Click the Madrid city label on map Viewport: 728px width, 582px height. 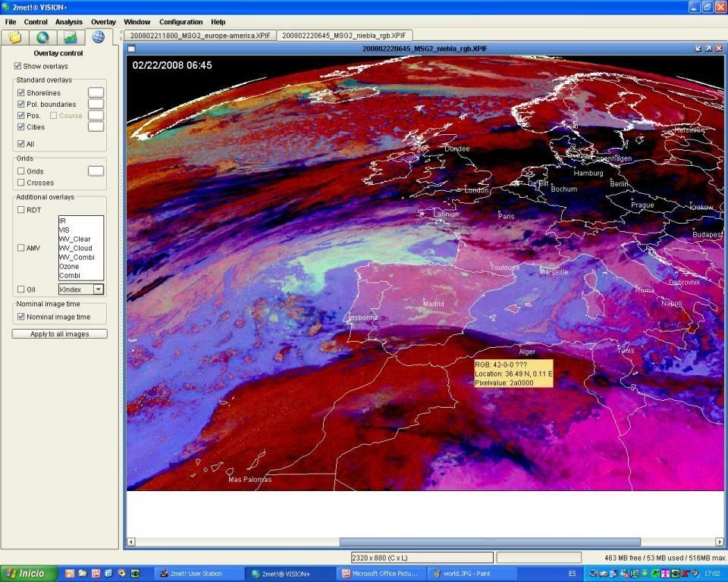433,304
